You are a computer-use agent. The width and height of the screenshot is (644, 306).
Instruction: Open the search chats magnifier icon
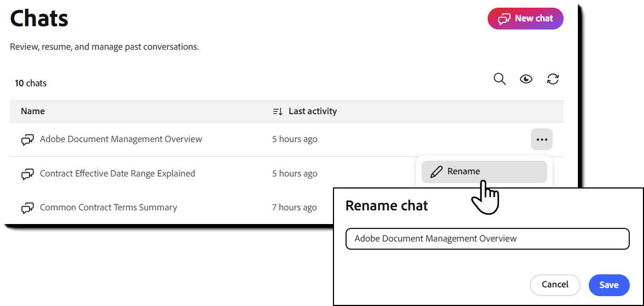coord(500,79)
